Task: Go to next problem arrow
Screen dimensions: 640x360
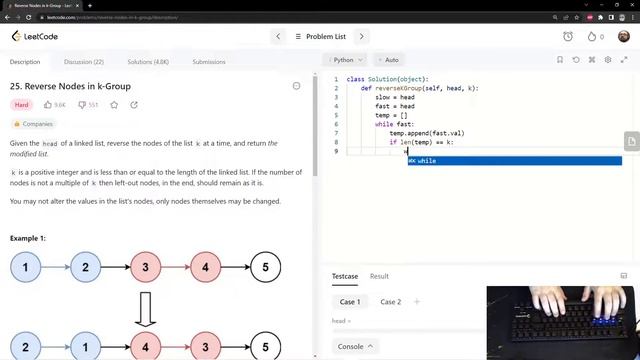Action: click(361, 36)
